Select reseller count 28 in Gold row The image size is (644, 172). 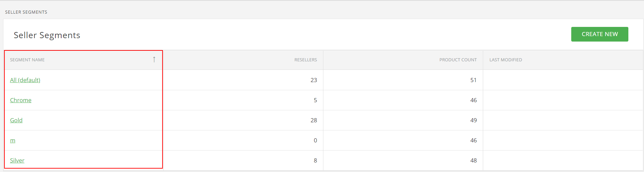click(x=313, y=120)
